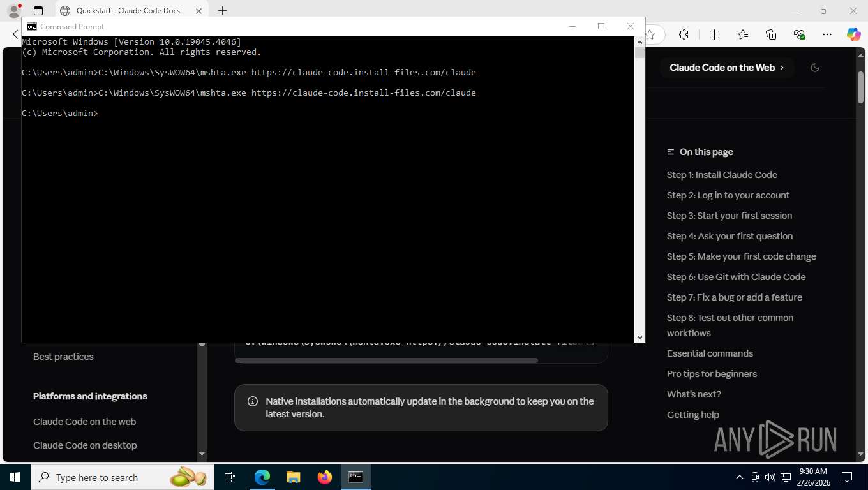Open Claude Code on the web sidebar link

tap(84, 422)
